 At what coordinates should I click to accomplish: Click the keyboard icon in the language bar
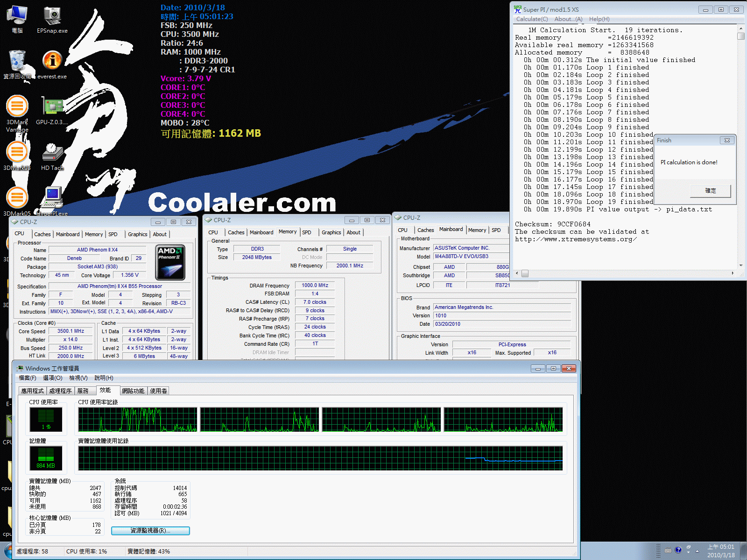[668, 550]
